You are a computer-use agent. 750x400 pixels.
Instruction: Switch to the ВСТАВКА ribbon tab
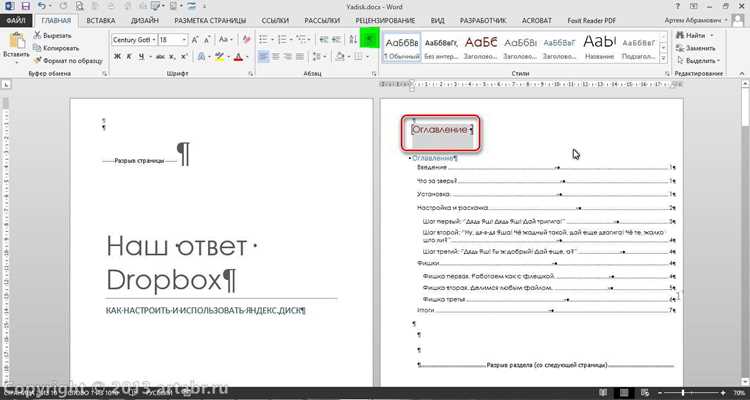pyautogui.click(x=101, y=21)
